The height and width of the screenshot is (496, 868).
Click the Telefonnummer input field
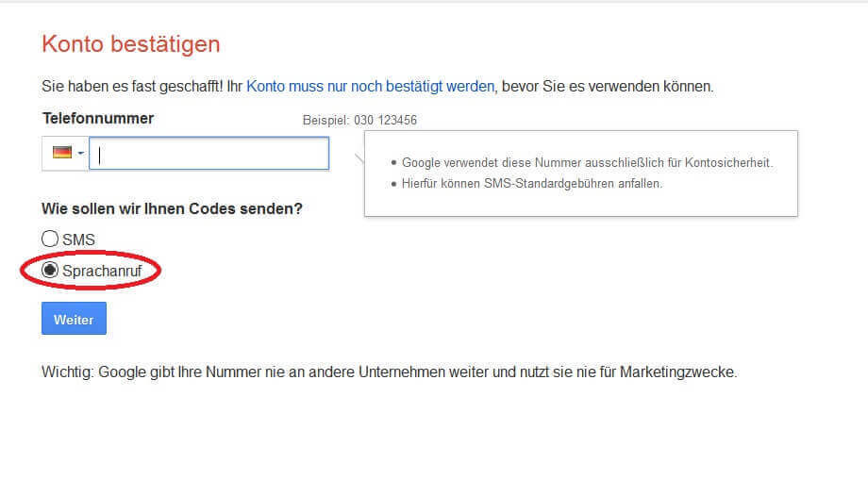pos(209,154)
